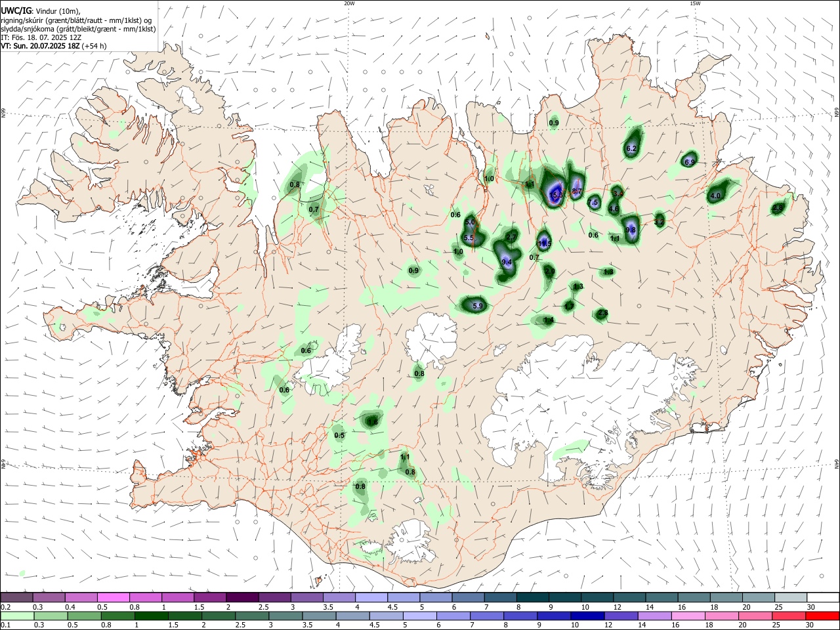This screenshot has width=840, height=630.
Task: Click the 7.5 rainfall value
Action: pyautogui.click(x=593, y=203)
